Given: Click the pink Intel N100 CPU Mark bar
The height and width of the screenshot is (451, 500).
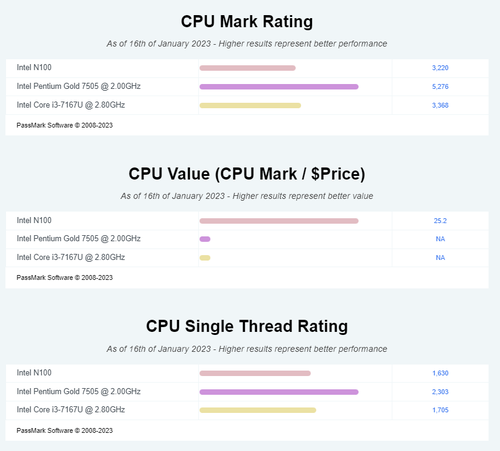Looking at the screenshot, I should click(x=247, y=68).
